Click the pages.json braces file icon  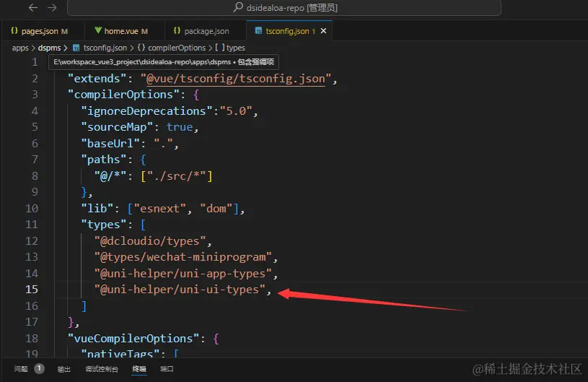point(14,31)
